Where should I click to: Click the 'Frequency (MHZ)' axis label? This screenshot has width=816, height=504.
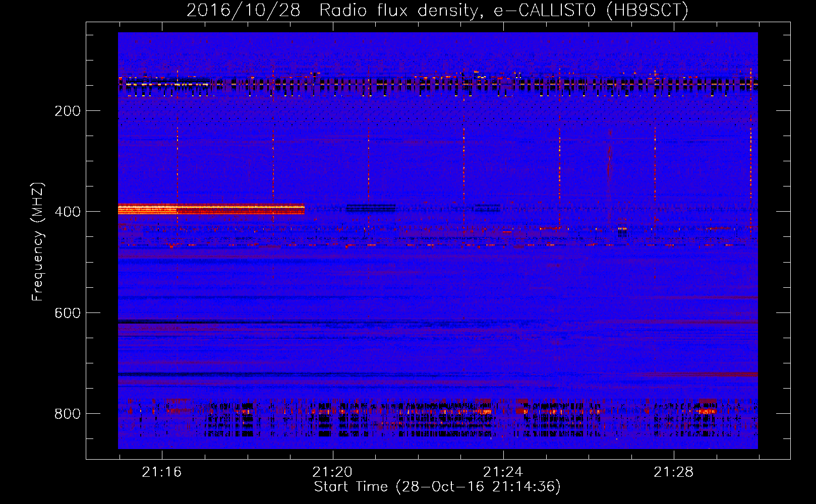[38, 241]
